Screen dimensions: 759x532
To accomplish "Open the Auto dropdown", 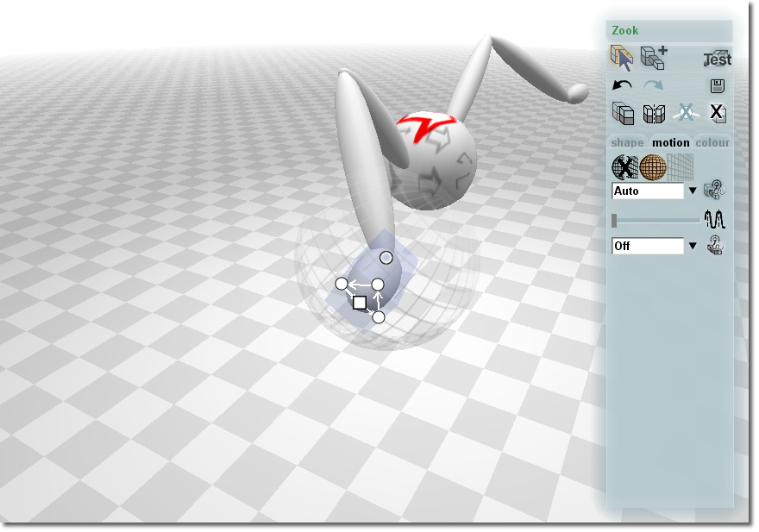I will tap(692, 191).
